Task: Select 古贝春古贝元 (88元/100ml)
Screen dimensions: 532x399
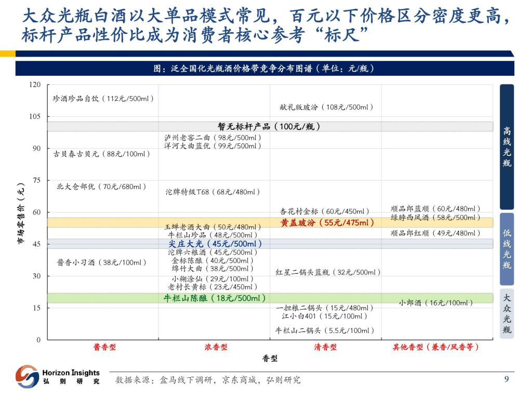Action: pos(101,154)
